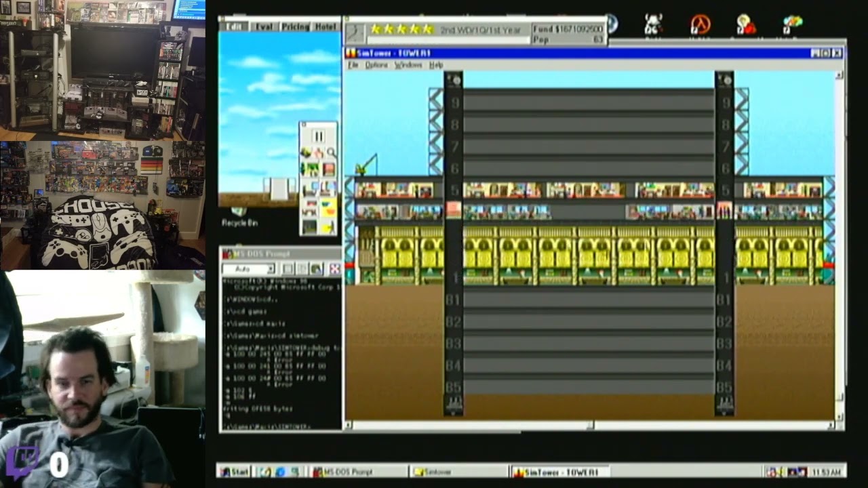Switch map window to Eval view
868x488 pixels.
pos(263,26)
